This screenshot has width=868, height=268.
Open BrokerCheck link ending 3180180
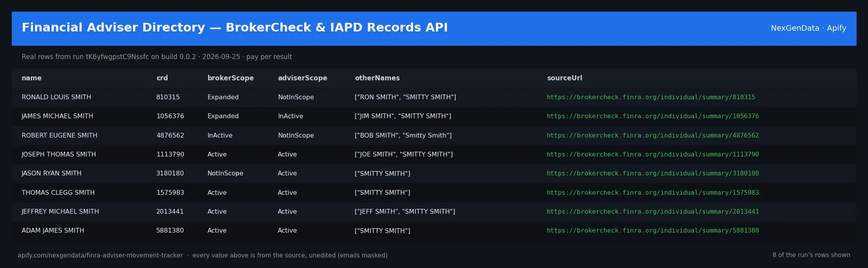coord(653,174)
